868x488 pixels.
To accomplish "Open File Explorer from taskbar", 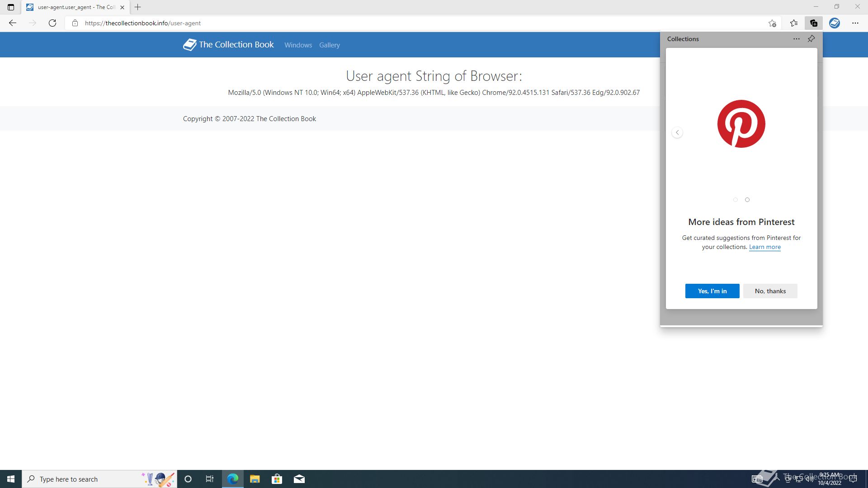I will 255,479.
